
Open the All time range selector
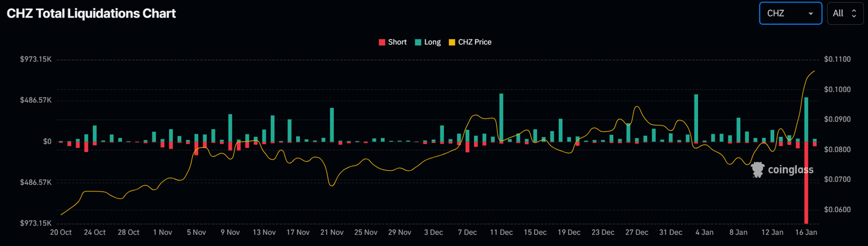click(845, 13)
